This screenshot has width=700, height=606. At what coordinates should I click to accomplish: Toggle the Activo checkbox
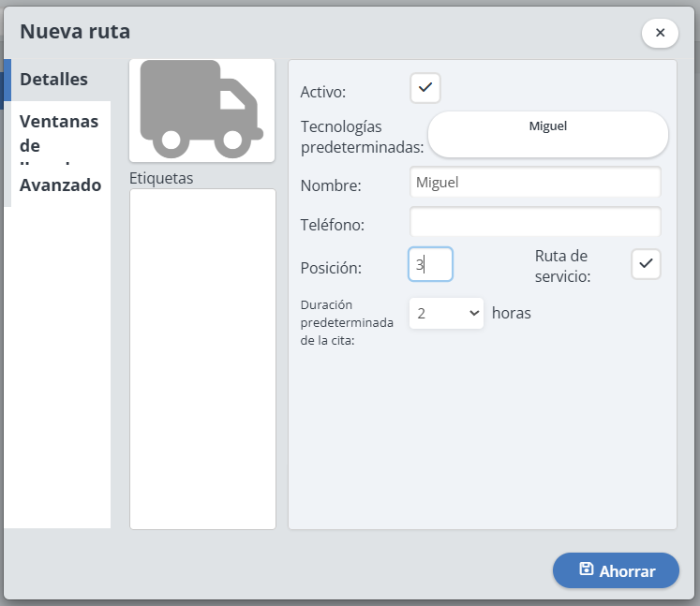pyautogui.click(x=425, y=88)
